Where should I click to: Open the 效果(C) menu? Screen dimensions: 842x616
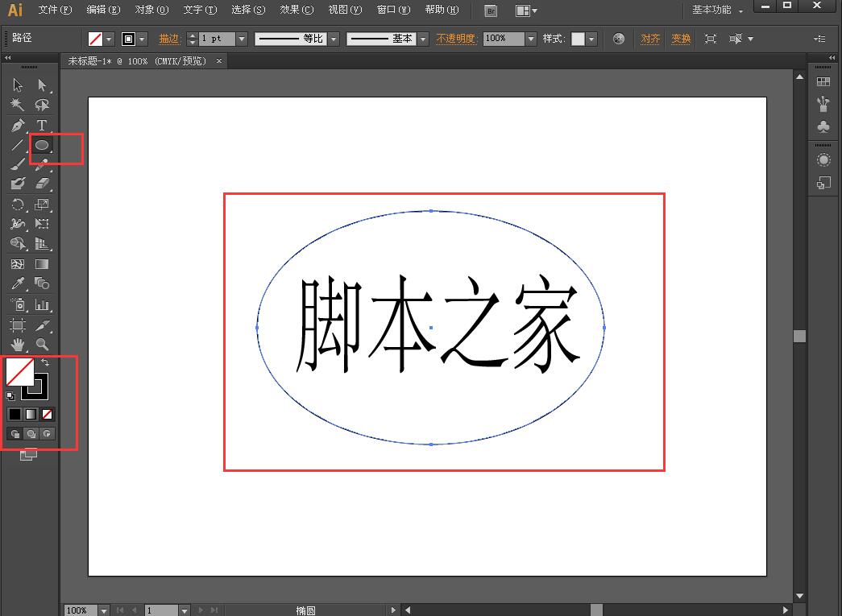point(297,10)
